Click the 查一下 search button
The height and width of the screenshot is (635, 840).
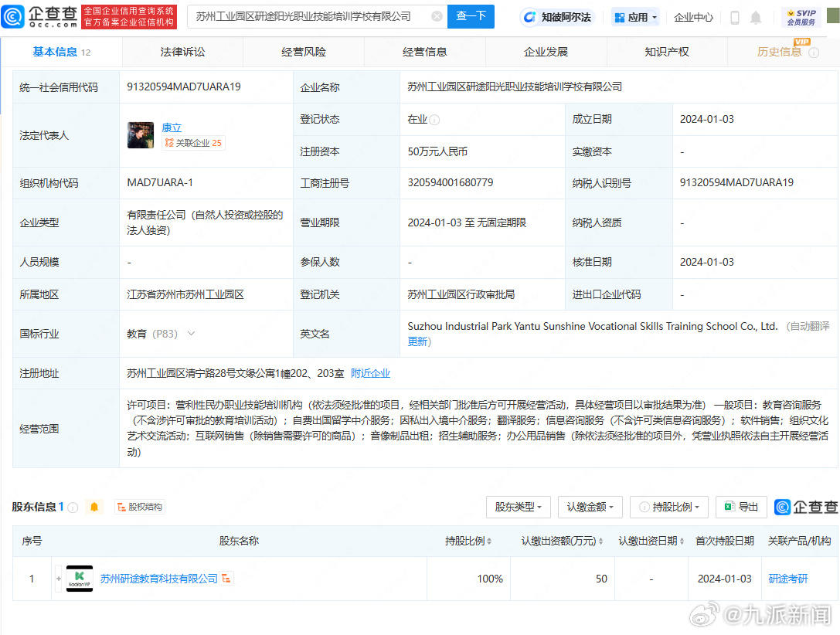(471, 16)
